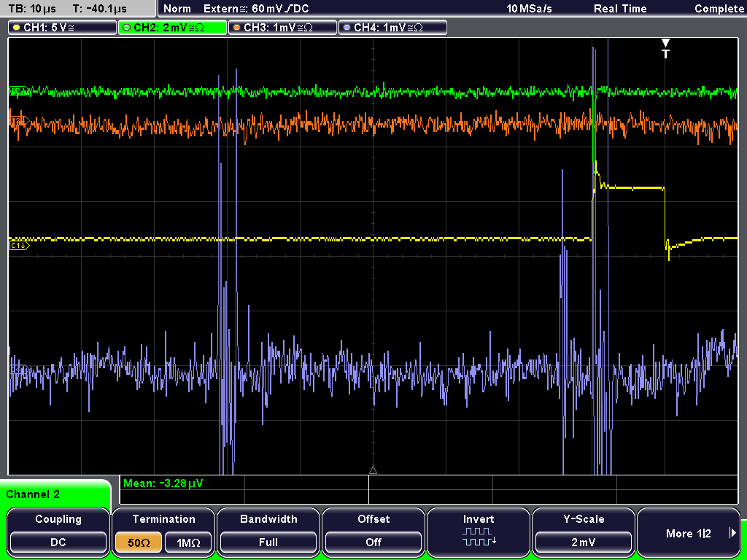Select the CH4: 1 mV channel tab

pos(392,27)
